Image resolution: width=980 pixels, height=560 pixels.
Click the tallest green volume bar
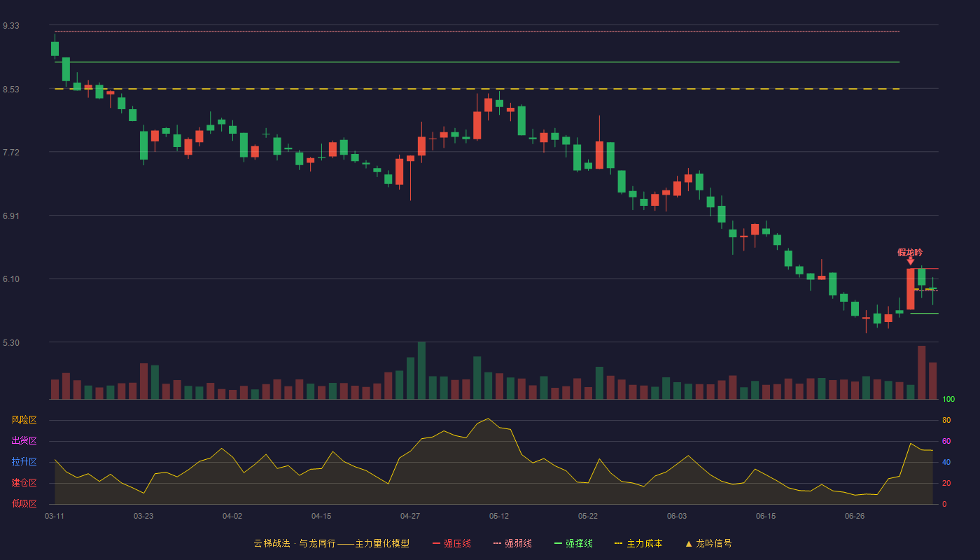tap(421, 370)
